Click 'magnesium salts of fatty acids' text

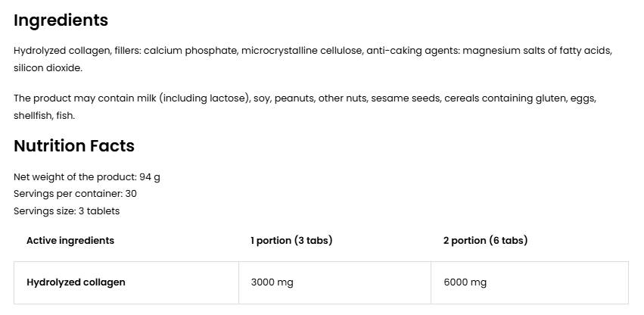click(537, 51)
